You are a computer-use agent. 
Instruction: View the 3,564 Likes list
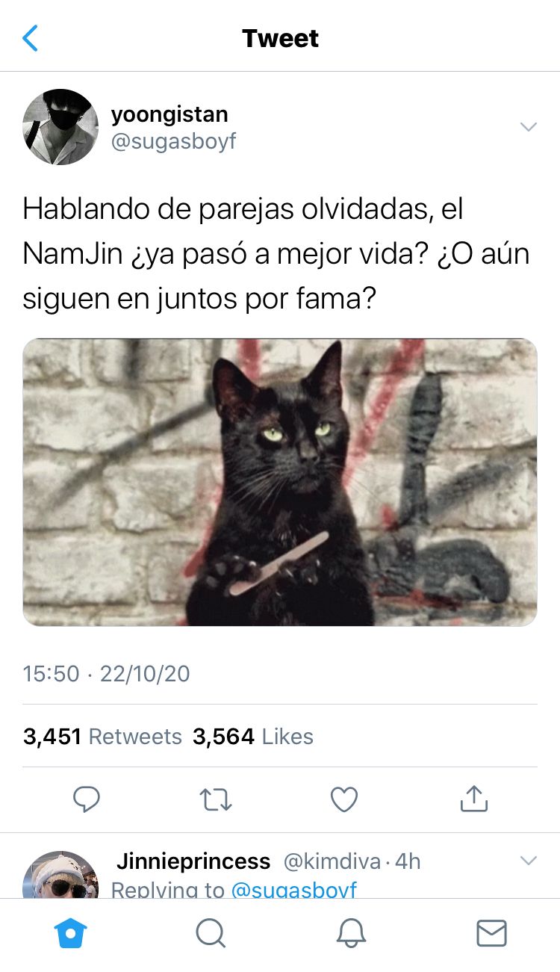(x=253, y=737)
